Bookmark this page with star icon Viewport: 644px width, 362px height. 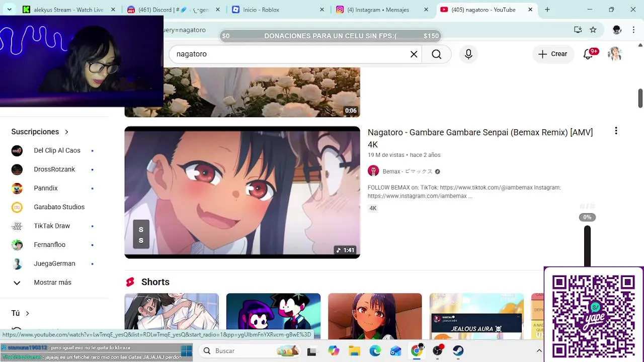(x=593, y=30)
